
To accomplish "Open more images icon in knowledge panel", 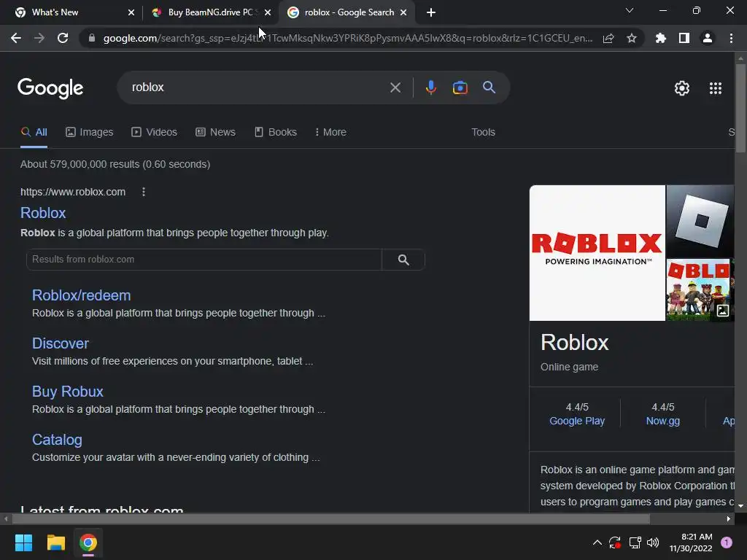I will coord(723,311).
